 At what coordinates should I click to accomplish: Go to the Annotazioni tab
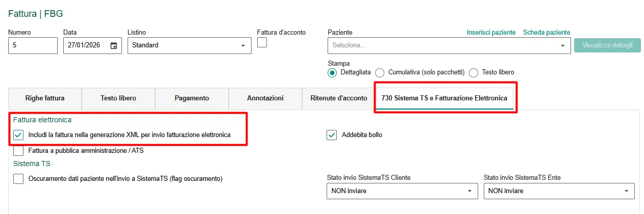(265, 98)
